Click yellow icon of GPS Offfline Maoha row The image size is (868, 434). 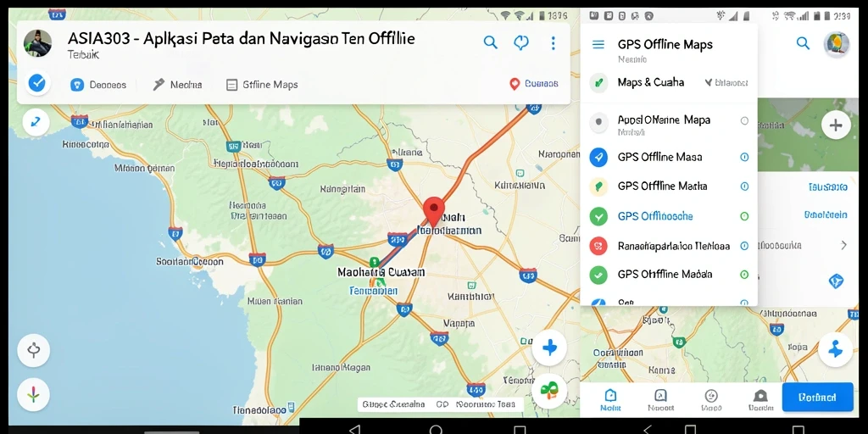click(x=598, y=187)
